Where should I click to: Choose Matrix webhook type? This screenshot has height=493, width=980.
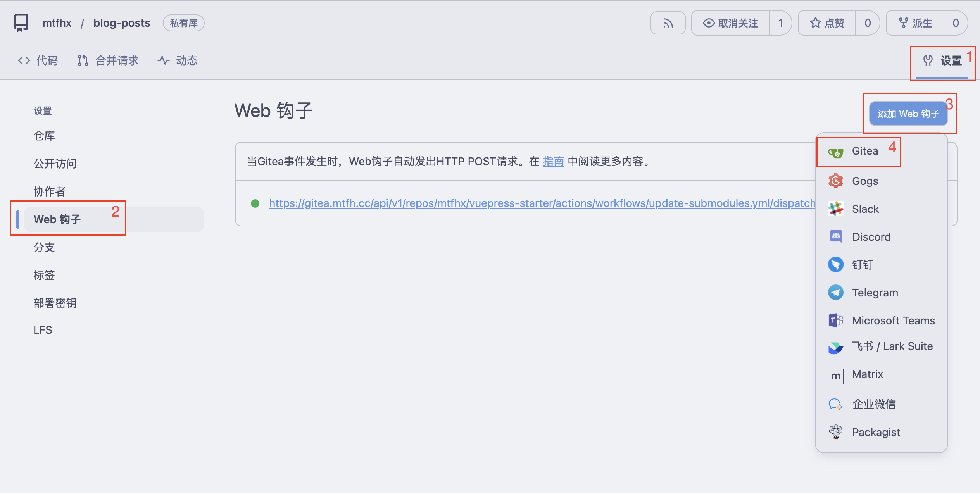[867, 374]
